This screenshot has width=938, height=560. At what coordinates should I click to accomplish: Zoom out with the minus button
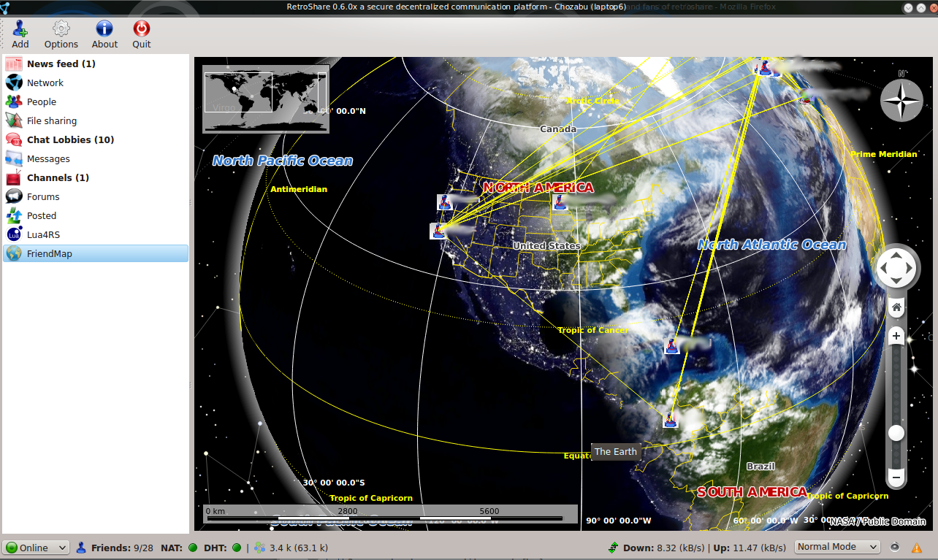[896, 477]
